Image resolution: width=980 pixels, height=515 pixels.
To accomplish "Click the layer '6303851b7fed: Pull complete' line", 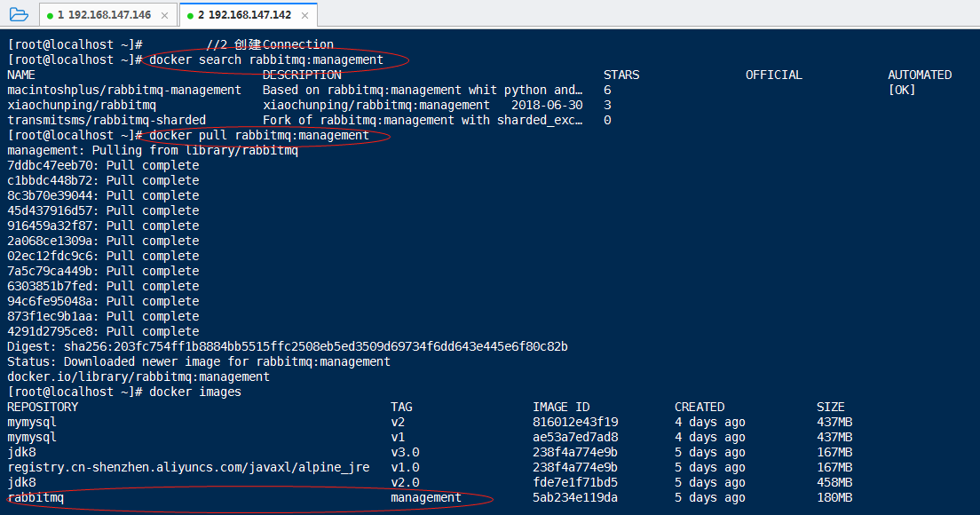I will tap(103, 286).
